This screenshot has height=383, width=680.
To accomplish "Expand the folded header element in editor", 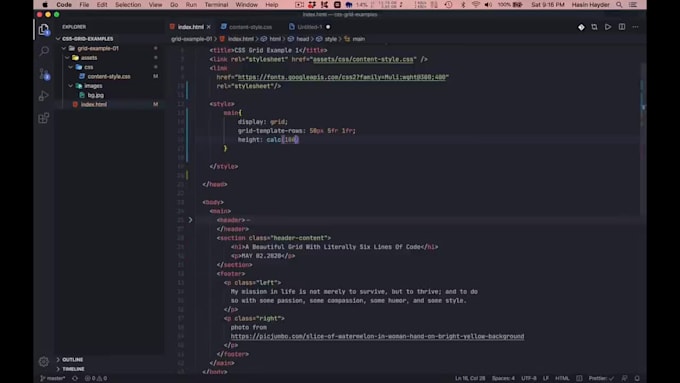I will point(190,220).
